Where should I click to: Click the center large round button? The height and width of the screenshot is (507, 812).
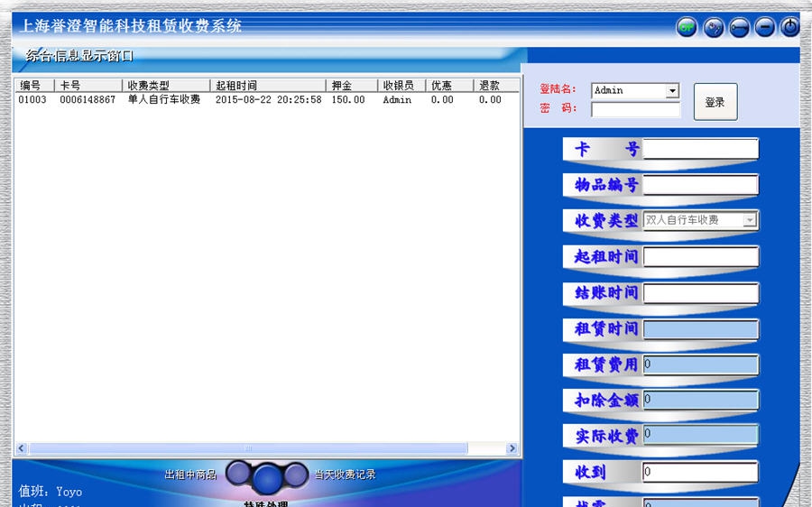pos(267,478)
